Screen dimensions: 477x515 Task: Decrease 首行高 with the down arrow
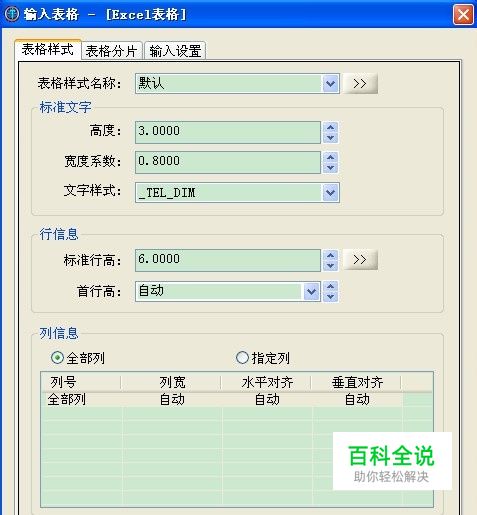point(331,297)
